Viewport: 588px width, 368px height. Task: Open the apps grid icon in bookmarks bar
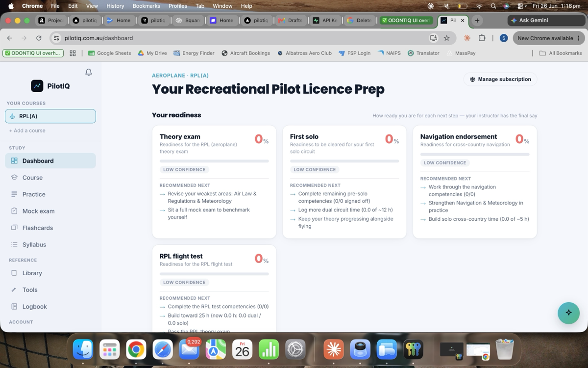73,53
